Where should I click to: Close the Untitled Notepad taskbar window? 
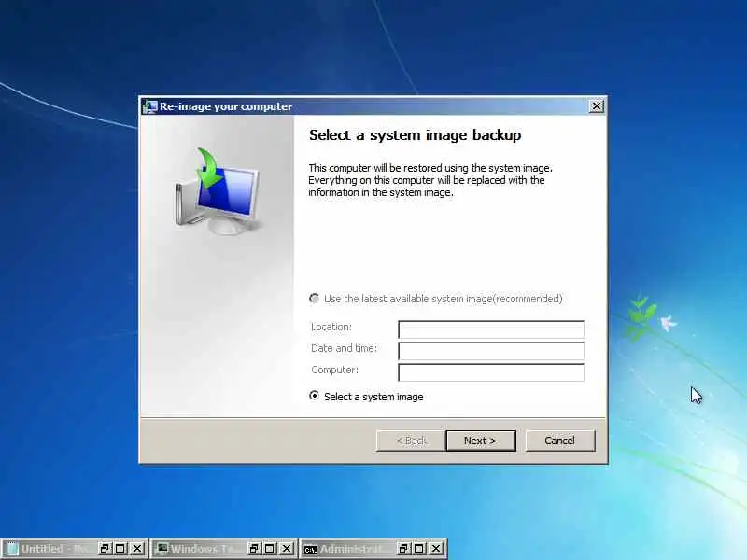pos(137,549)
